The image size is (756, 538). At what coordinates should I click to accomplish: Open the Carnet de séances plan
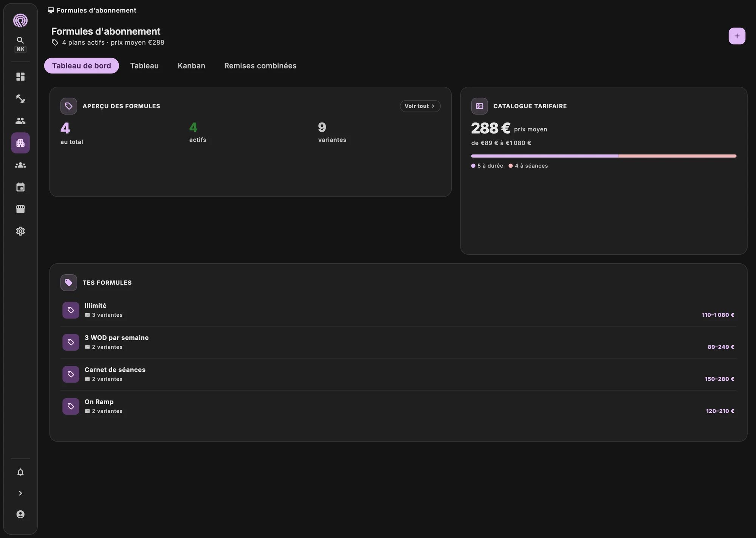click(x=398, y=375)
